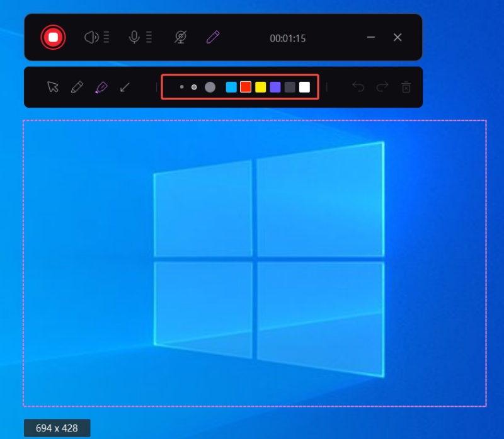
Task: Pick the light blue color swatch
Action: pyautogui.click(x=231, y=87)
